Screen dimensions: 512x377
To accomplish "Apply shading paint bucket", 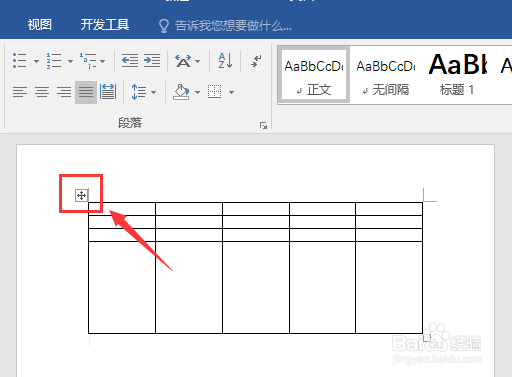I will click(x=181, y=92).
